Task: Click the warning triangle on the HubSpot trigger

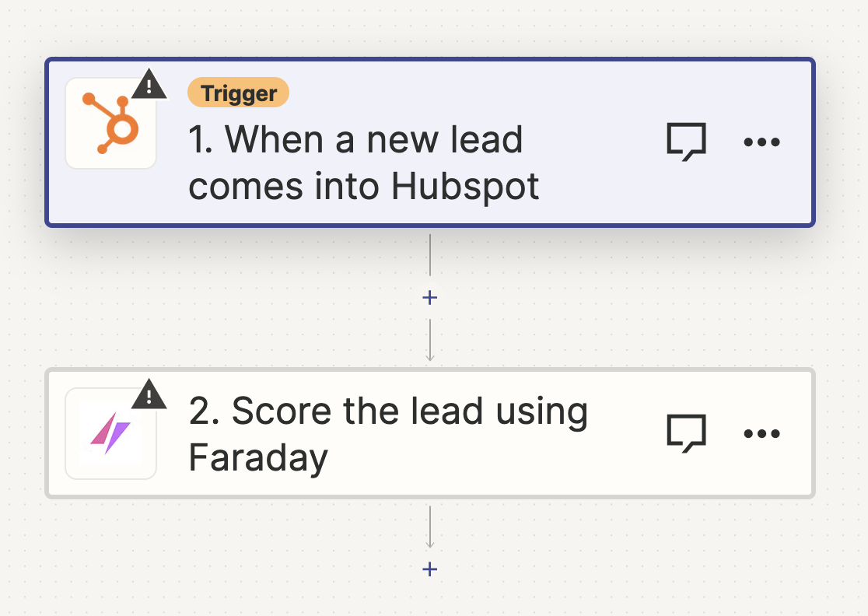Action: pyautogui.click(x=148, y=84)
